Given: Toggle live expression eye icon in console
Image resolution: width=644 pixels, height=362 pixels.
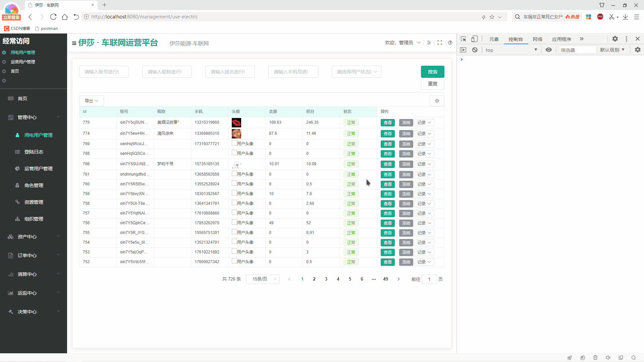Looking at the screenshot, I should 548,50.
